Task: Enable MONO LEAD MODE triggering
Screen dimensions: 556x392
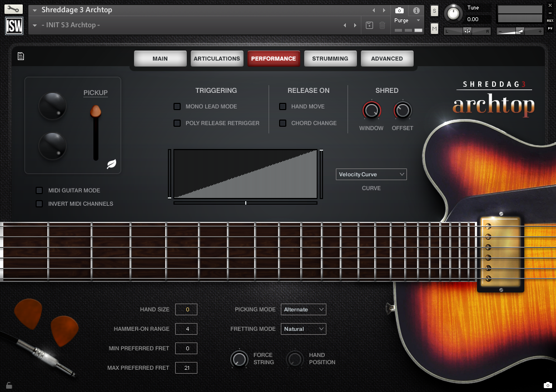Action: (x=178, y=106)
